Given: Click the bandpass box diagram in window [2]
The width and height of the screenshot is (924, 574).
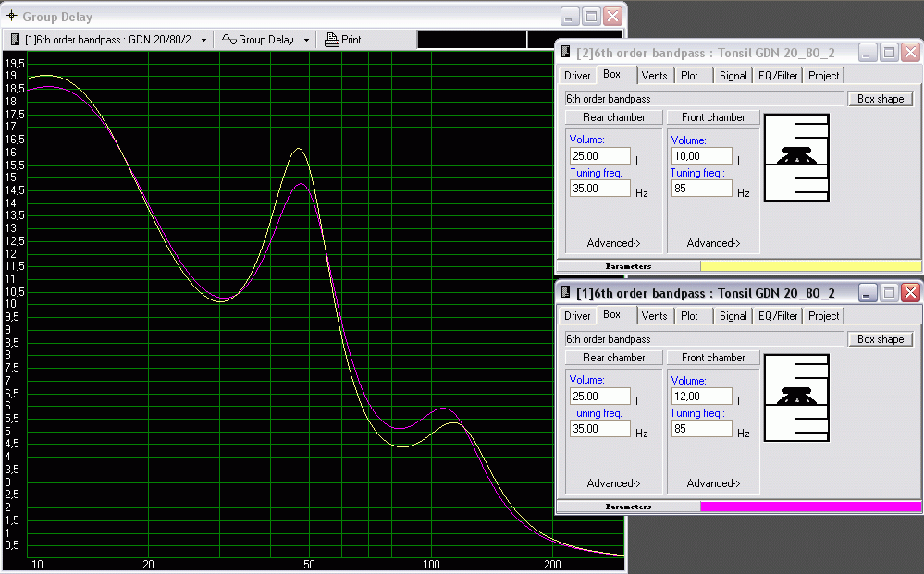Looking at the screenshot, I should coord(796,157).
